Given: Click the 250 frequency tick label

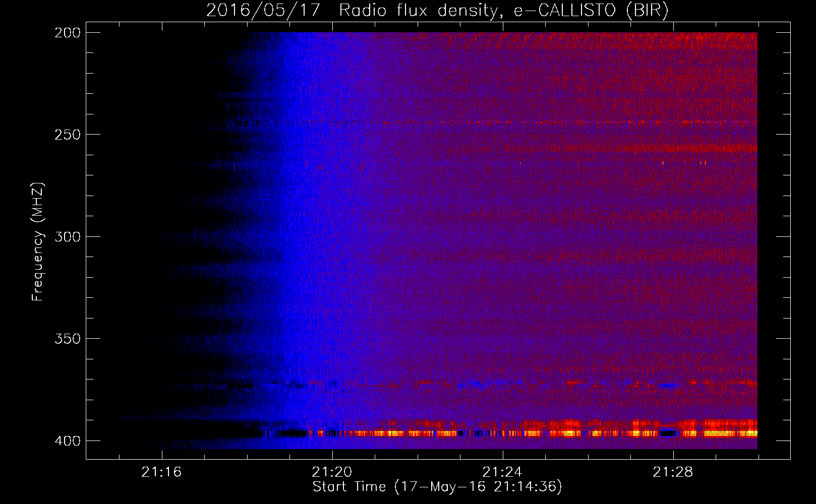Looking at the screenshot, I should (68, 135).
